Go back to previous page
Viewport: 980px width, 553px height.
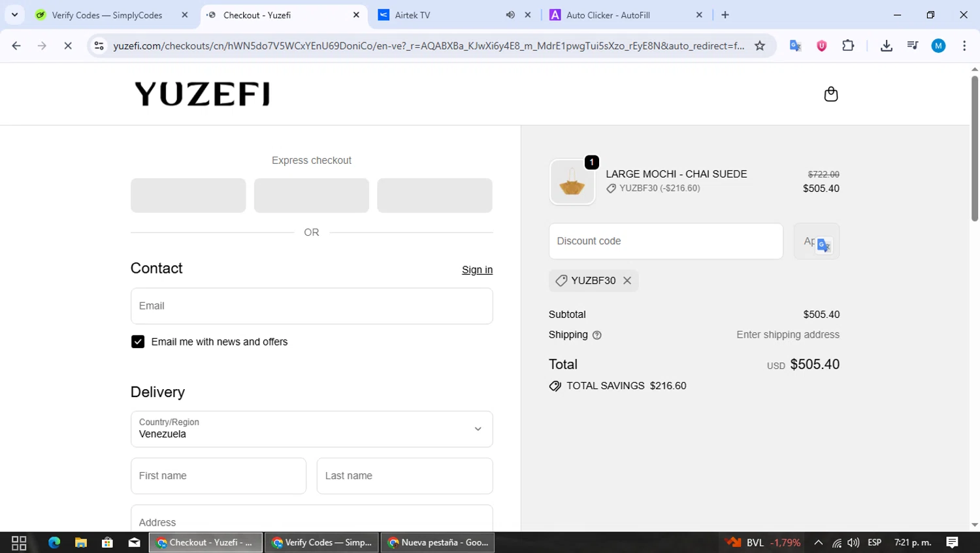16,46
